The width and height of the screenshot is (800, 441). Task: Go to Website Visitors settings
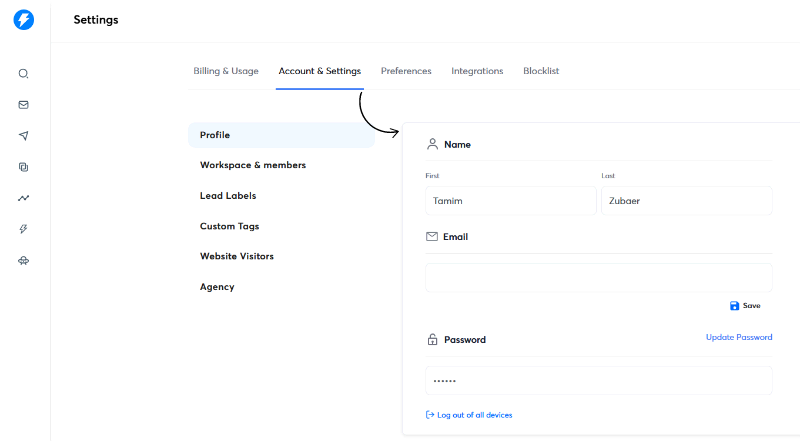click(237, 256)
